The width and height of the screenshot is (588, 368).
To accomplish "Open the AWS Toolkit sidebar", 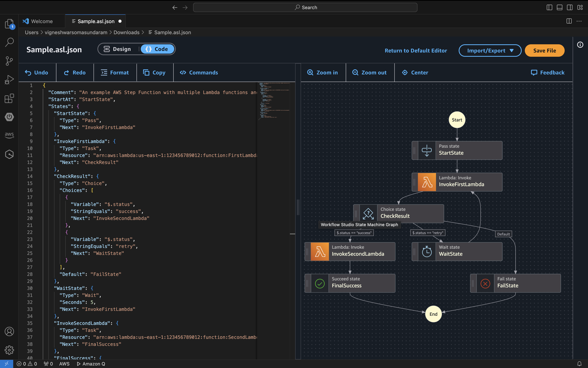I will (9, 135).
